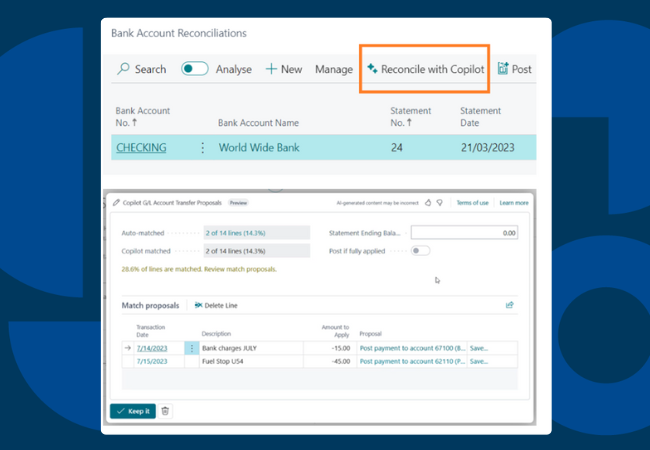650x450 pixels.
Task: Open three-dot menu for CHECKING row
Action: click(x=203, y=148)
